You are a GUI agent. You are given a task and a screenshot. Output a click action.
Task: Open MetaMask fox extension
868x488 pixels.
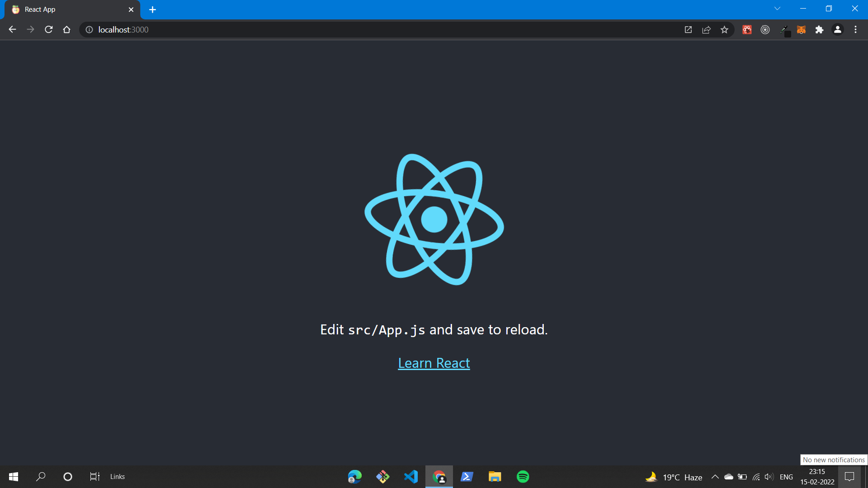[801, 30]
